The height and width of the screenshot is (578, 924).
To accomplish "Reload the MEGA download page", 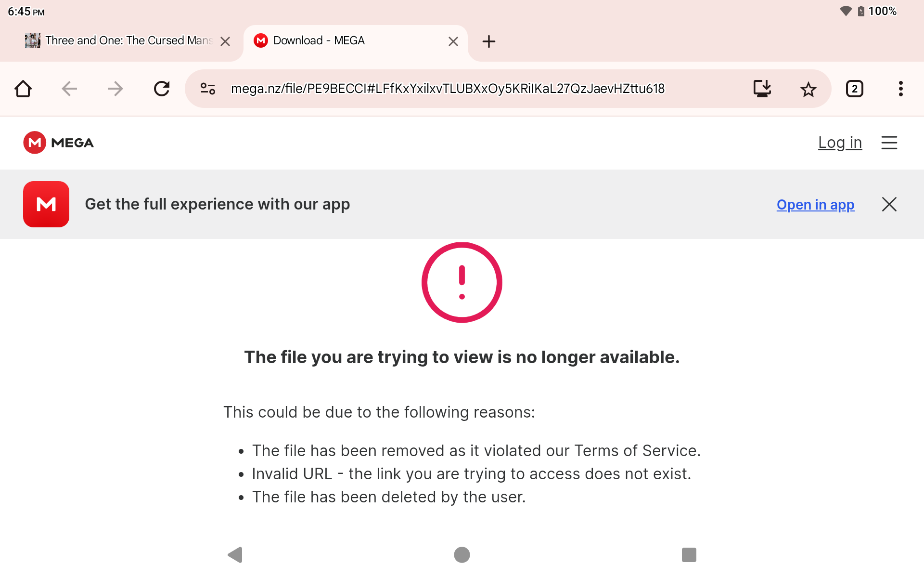I will pyautogui.click(x=162, y=89).
